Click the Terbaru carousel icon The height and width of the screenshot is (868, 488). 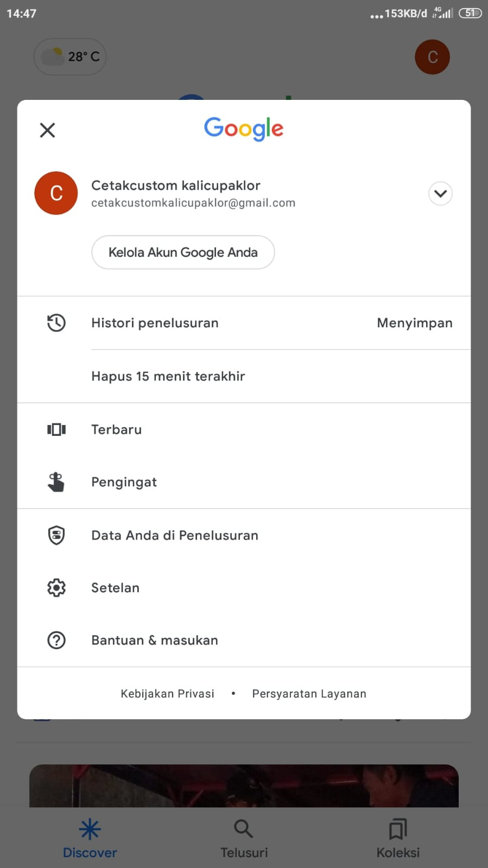pyautogui.click(x=56, y=430)
